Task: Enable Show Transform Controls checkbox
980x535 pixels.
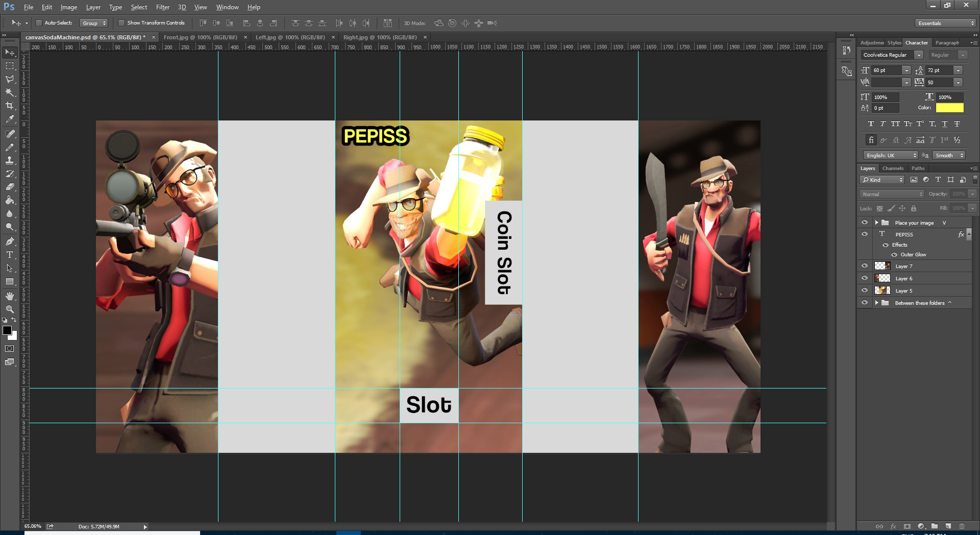Action: [121, 23]
